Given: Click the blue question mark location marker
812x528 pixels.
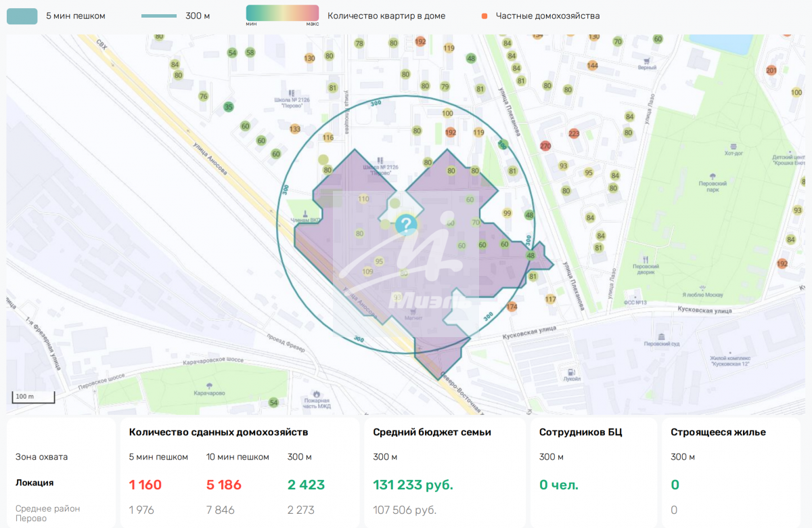Looking at the screenshot, I should pyautogui.click(x=406, y=225).
